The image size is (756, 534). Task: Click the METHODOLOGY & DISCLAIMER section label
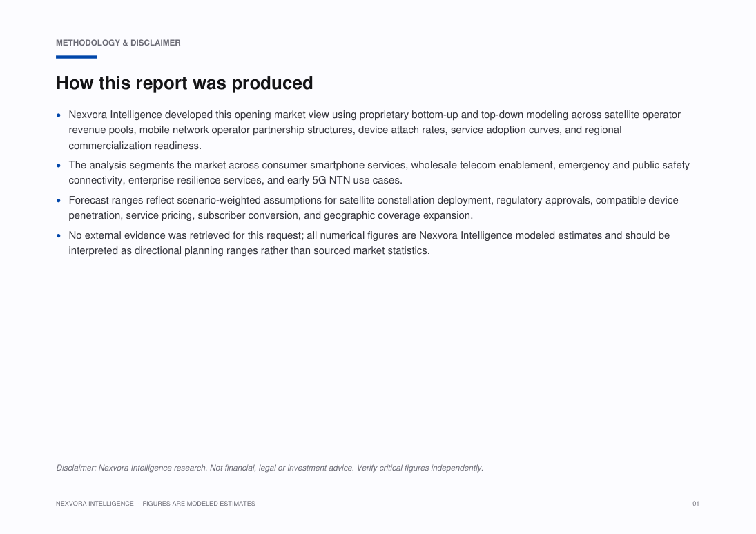[x=118, y=43]
